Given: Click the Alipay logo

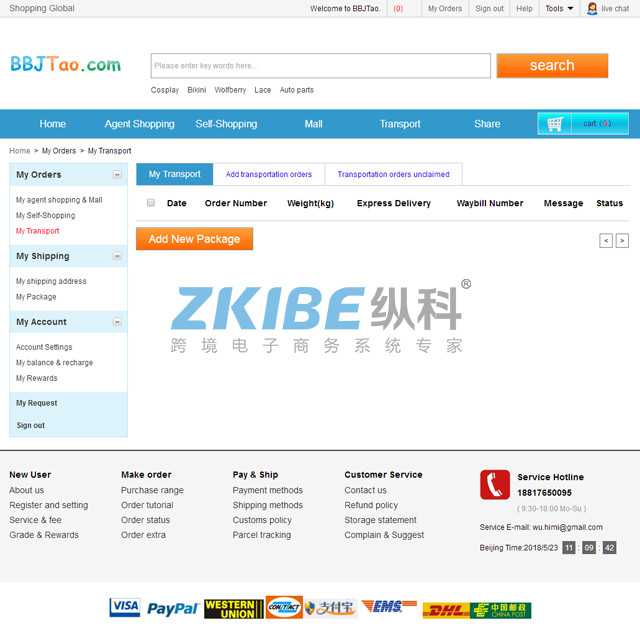Looking at the screenshot, I should (x=331, y=608).
